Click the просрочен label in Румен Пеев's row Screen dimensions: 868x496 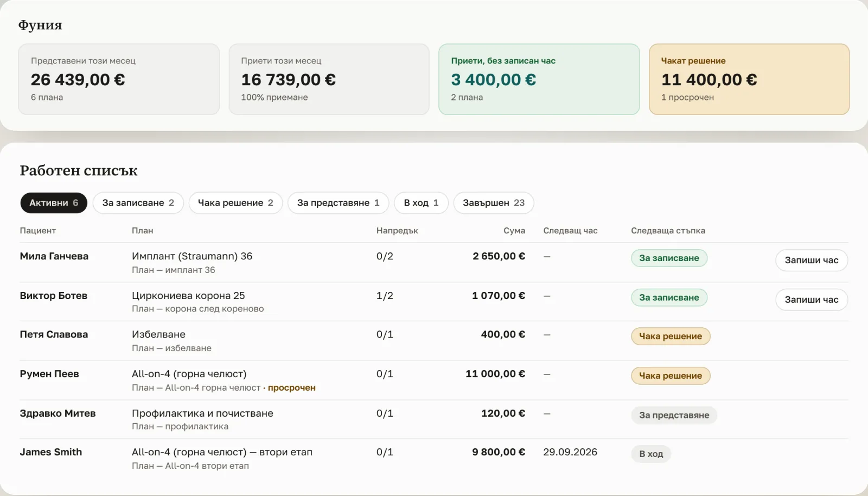pos(292,388)
